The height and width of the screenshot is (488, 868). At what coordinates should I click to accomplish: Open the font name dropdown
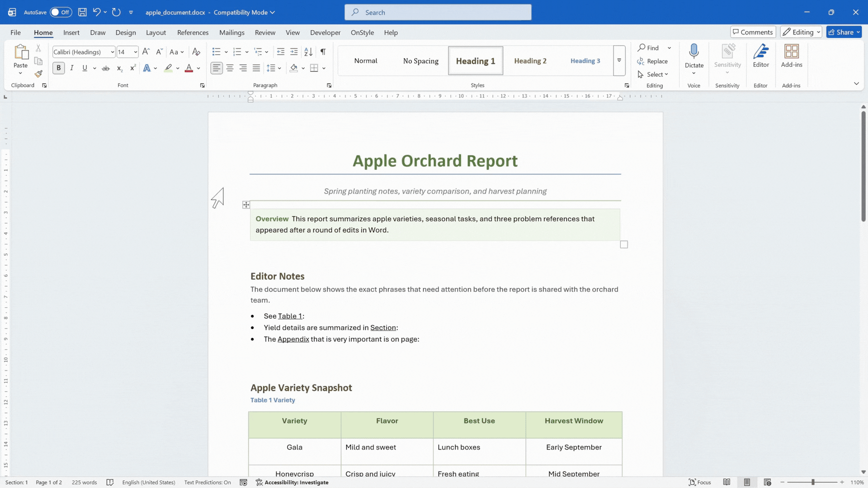coord(112,52)
